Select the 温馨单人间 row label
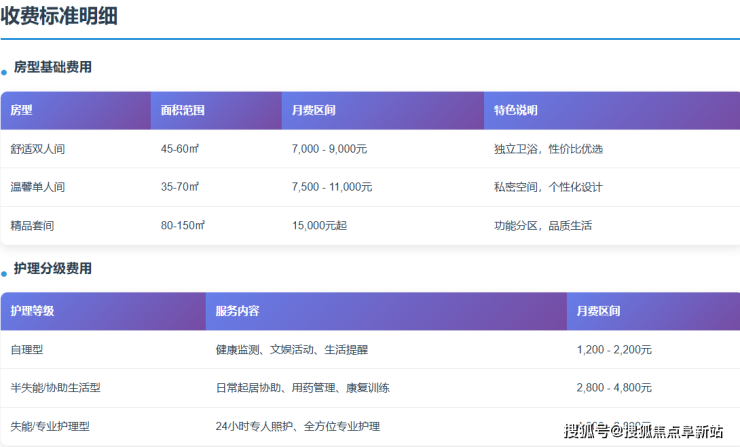The width and height of the screenshot is (740, 447). [x=38, y=187]
